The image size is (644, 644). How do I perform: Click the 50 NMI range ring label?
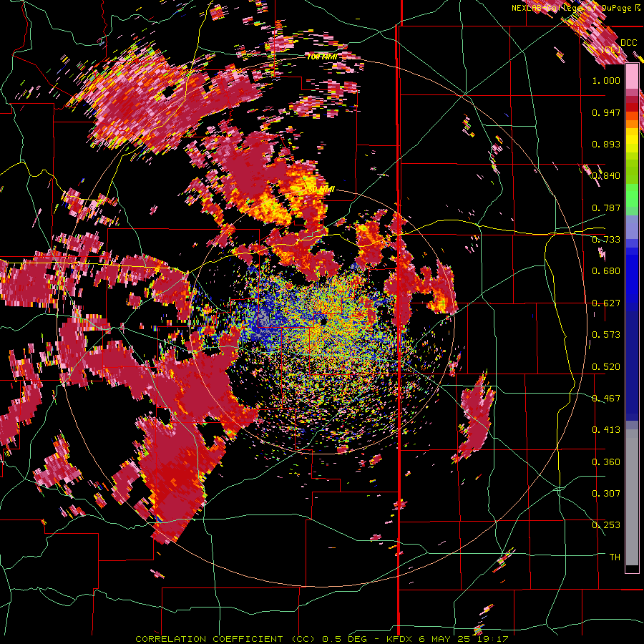pyautogui.click(x=321, y=190)
